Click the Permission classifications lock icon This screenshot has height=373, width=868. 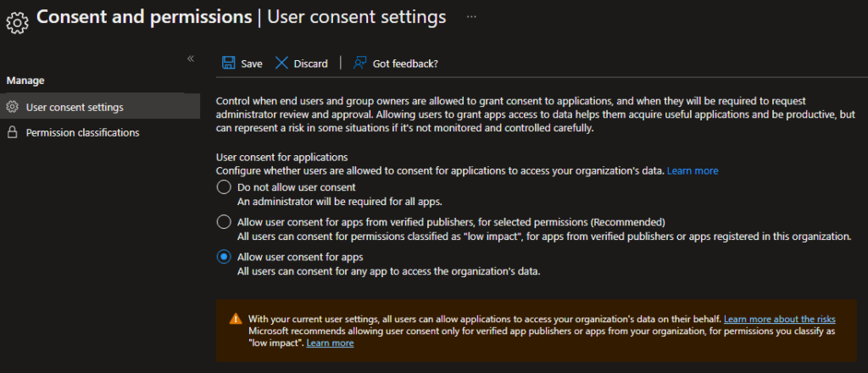click(12, 133)
